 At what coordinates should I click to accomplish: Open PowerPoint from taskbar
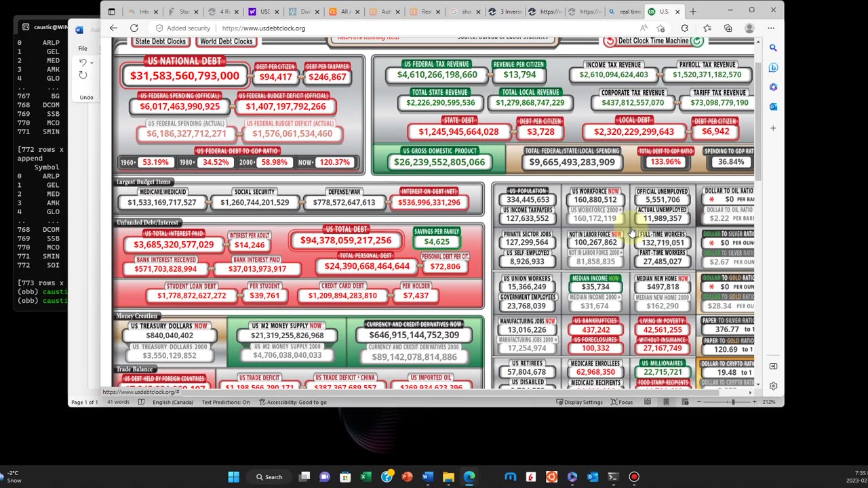407,476
